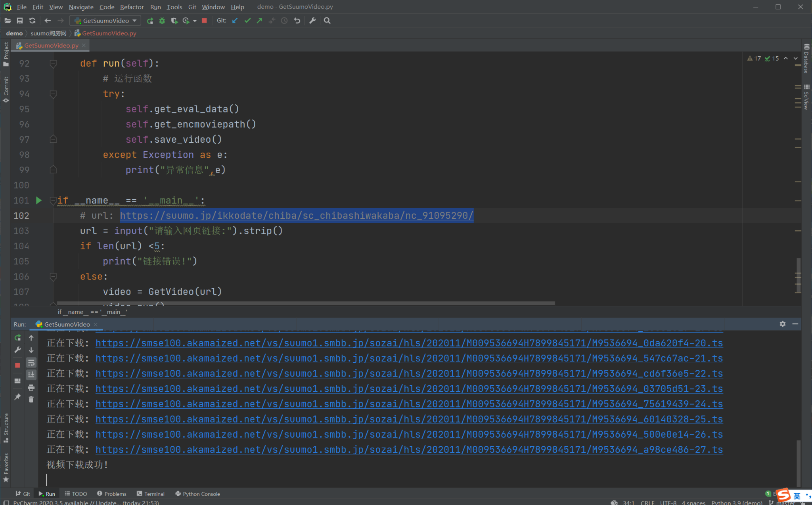The width and height of the screenshot is (812, 505).
Task: Click run gutter arrow at line 101
Action: pyautogui.click(x=39, y=201)
